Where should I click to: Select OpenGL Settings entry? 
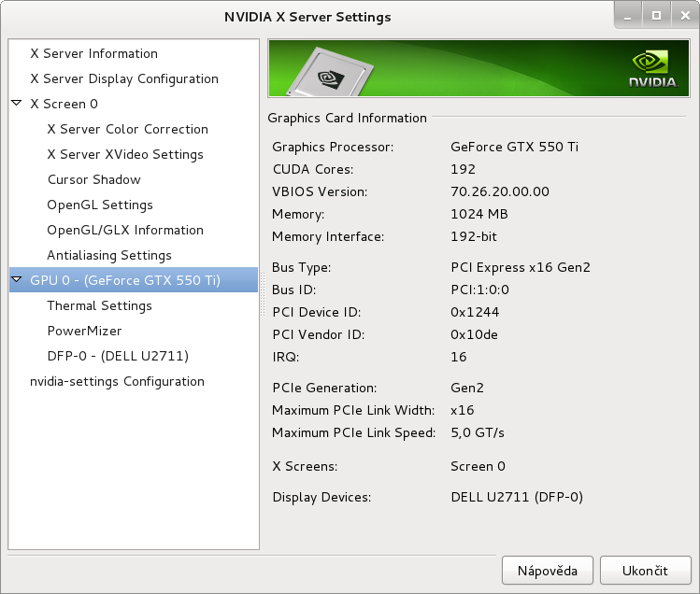100,205
